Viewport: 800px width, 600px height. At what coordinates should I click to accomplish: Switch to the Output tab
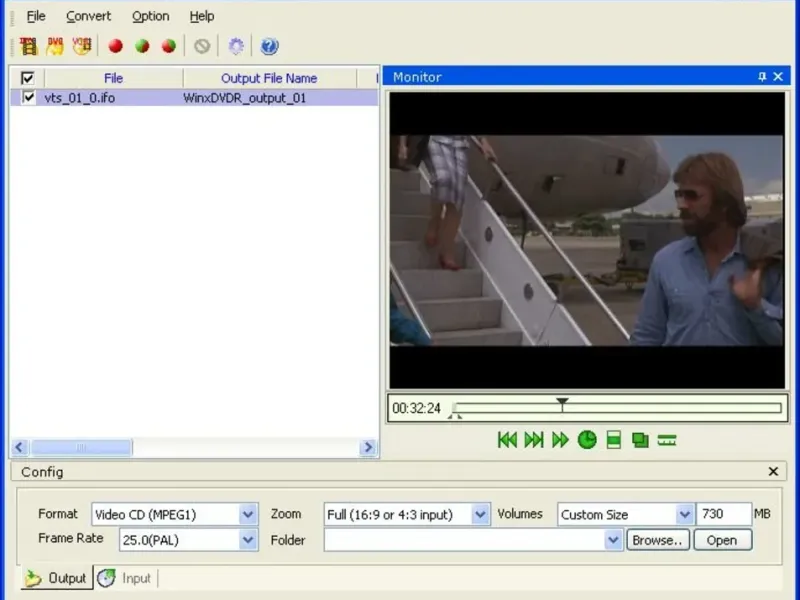57,578
